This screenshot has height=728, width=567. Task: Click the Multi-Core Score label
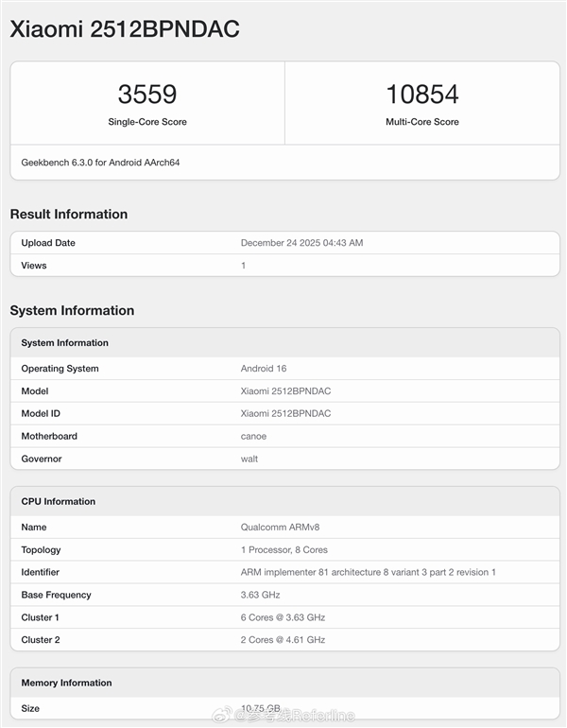point(421,122)
